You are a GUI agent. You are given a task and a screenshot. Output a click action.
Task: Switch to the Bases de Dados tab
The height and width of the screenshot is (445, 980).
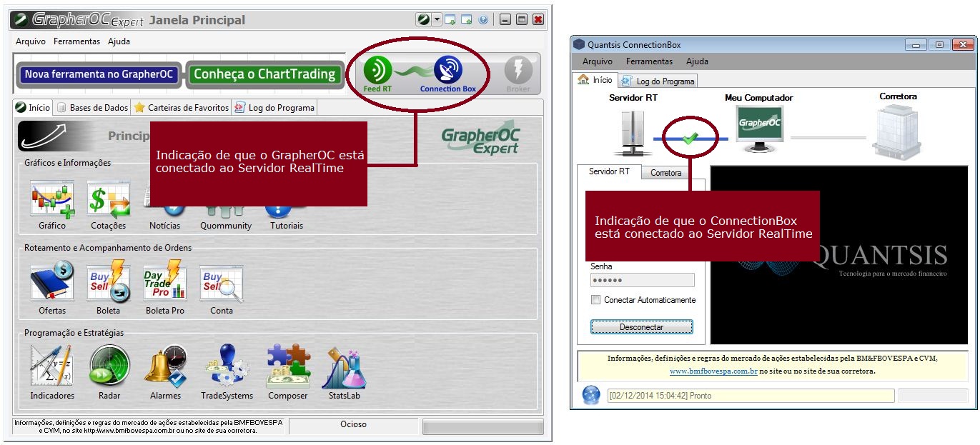(93, 108)
